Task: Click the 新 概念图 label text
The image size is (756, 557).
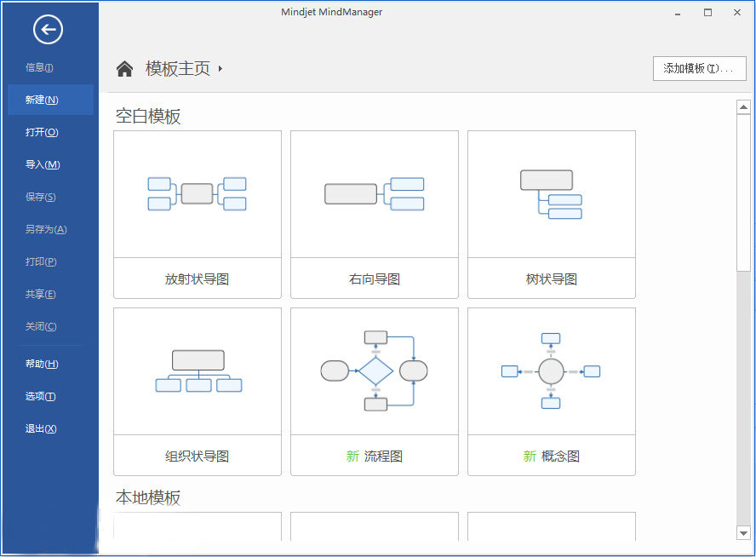Action: 552,457
